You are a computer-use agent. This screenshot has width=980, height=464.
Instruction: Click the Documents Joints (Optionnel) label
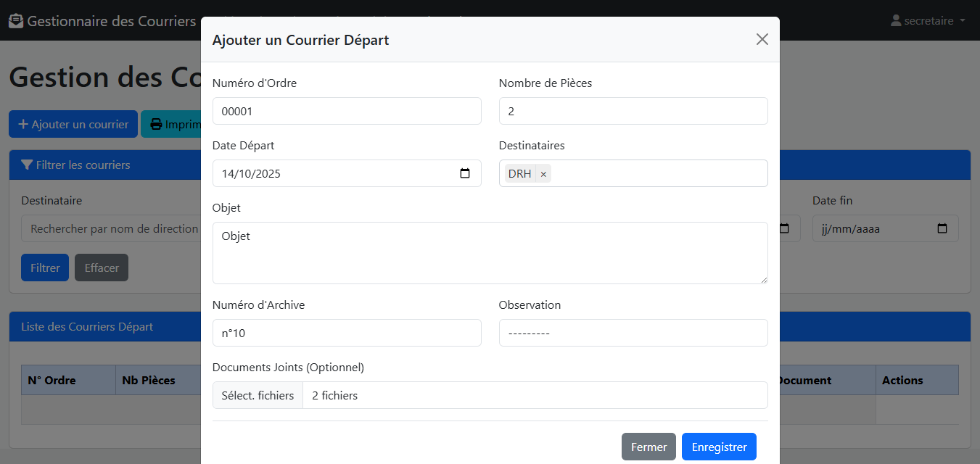pyautogui.click(x=288, y=367)
